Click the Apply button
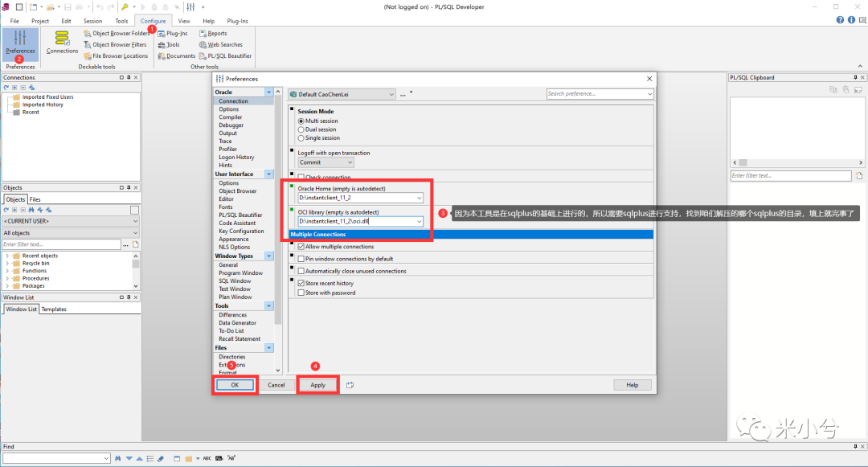 317,385
